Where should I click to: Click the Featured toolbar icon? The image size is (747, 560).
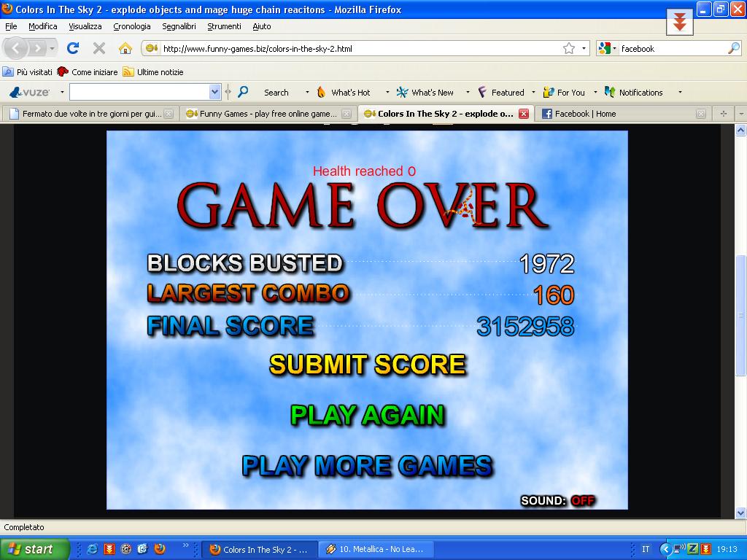[482, 93]
